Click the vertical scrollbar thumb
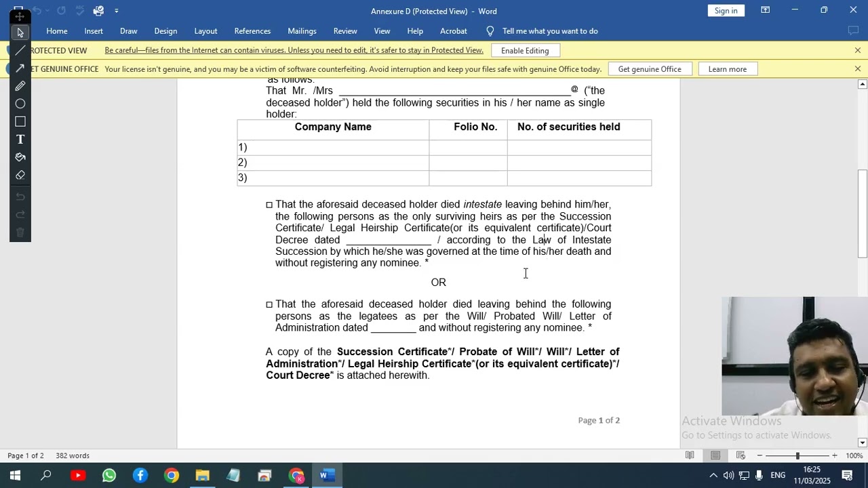The image size is (868, 488). pos(863,213)
